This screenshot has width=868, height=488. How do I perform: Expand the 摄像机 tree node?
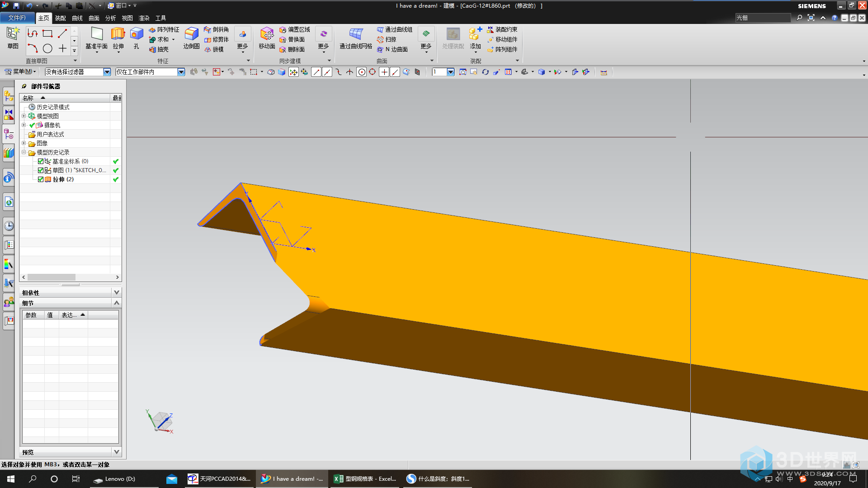click(x=24, y=125)
